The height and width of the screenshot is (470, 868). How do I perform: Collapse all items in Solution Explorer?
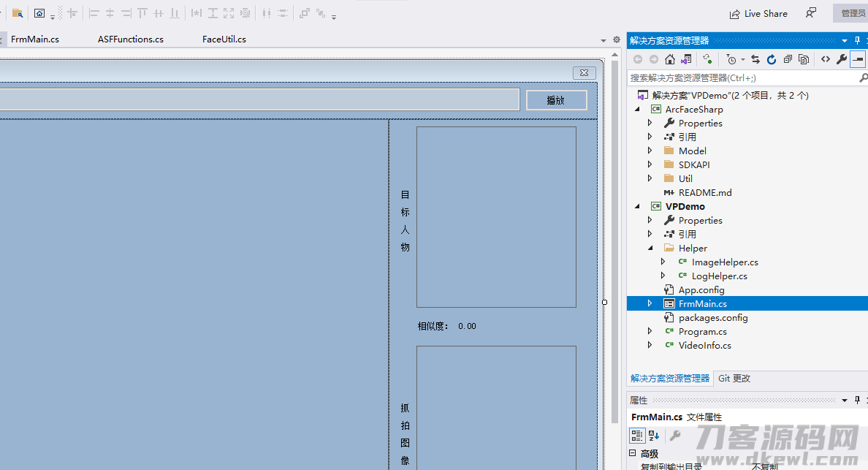[788, 59]
